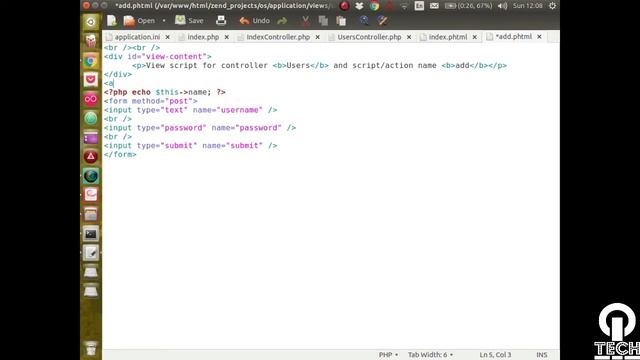Image resolution: width=640 pixels, height=360 pixels.
Task: Open the red triangle launcher app
Action: pyautogui.click(x=91, y=157)
